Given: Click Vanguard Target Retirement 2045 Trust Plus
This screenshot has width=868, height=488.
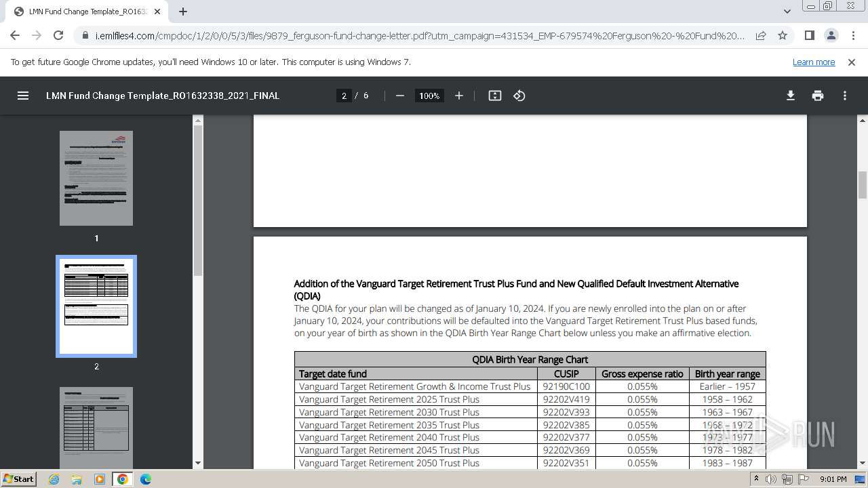Looking at the screenshot, I should [389, 450].
